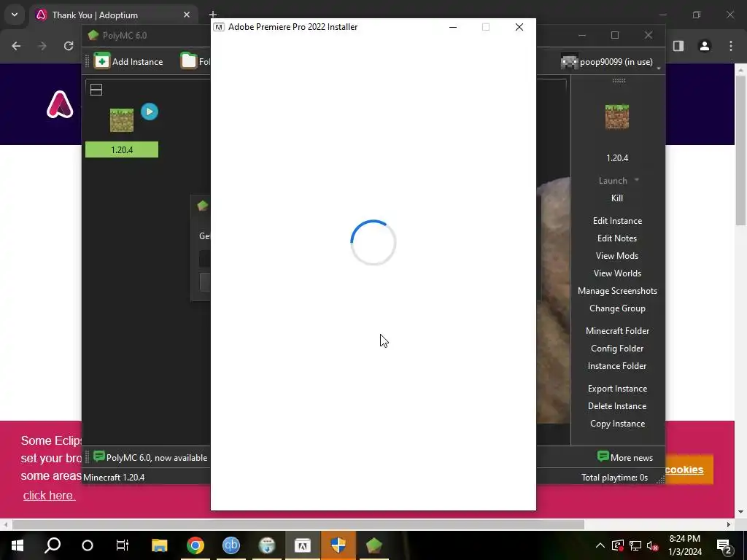Click the Adobe installer taskbar icon

click(303, 545)
